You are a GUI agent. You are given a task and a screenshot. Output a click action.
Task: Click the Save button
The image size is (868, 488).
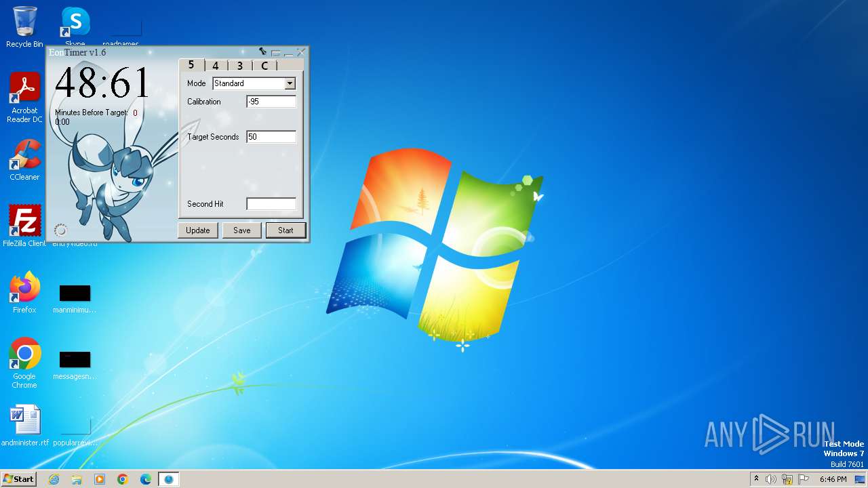point(242,230)
